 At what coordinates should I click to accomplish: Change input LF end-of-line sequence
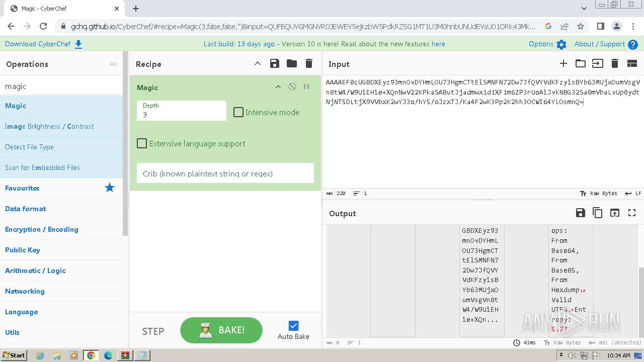pos(633,194)
